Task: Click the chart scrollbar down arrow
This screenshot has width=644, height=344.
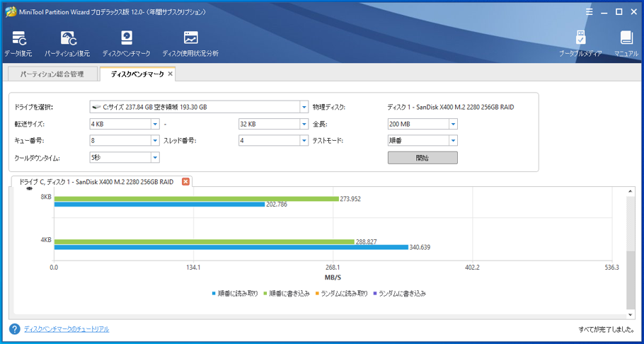Action: click(631, 314)
